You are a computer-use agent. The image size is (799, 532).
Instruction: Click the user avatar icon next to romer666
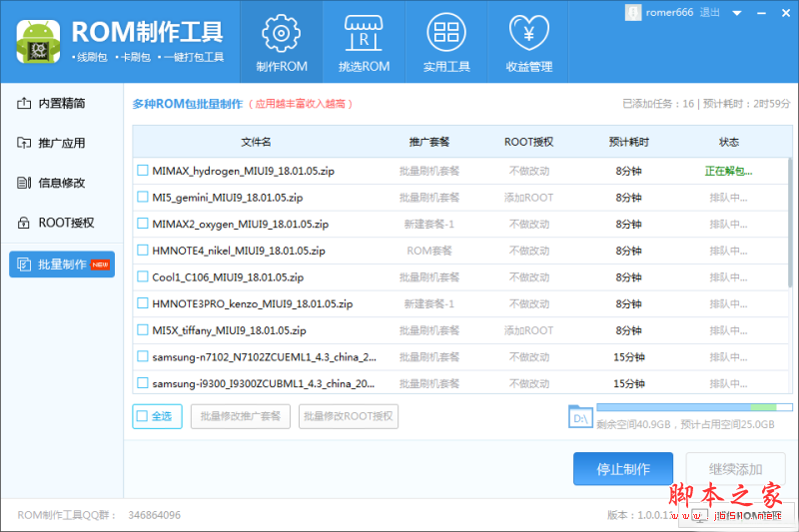click(633, 13)
